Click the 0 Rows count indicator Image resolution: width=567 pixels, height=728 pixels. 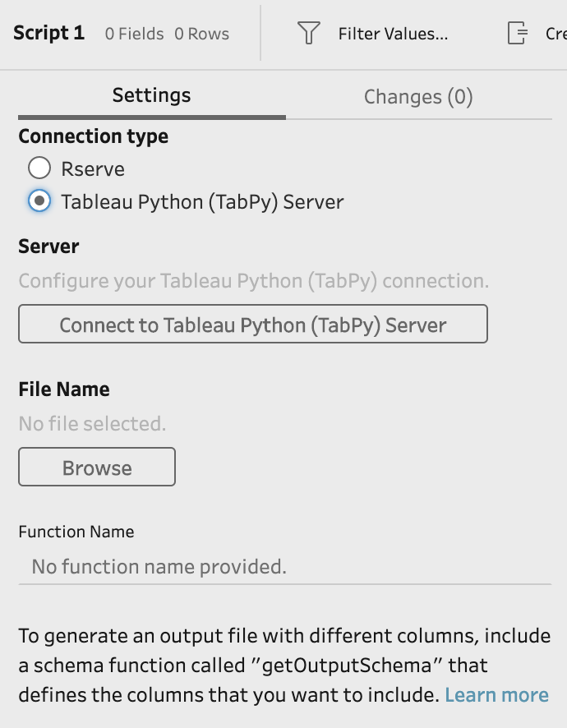203,34
